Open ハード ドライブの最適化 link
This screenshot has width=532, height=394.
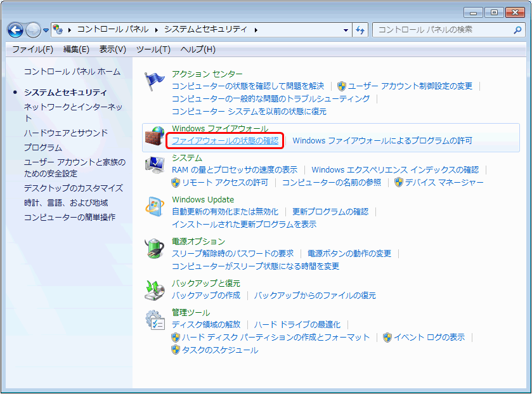pos(297,325)
